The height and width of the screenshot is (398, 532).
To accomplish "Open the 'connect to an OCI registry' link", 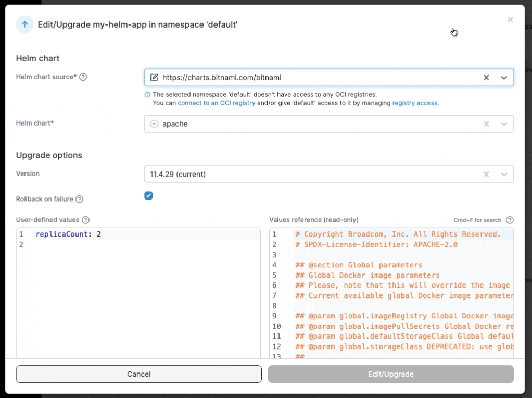I will pyautogui.click(x=216, y=103).
